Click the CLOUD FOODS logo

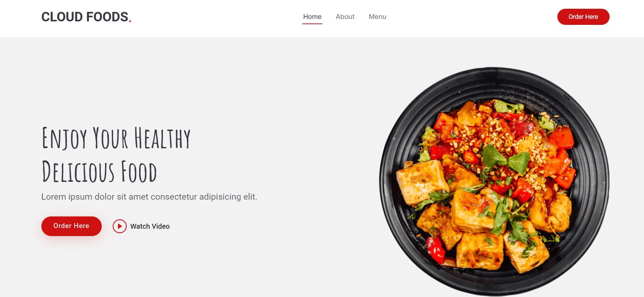[86, 17]
